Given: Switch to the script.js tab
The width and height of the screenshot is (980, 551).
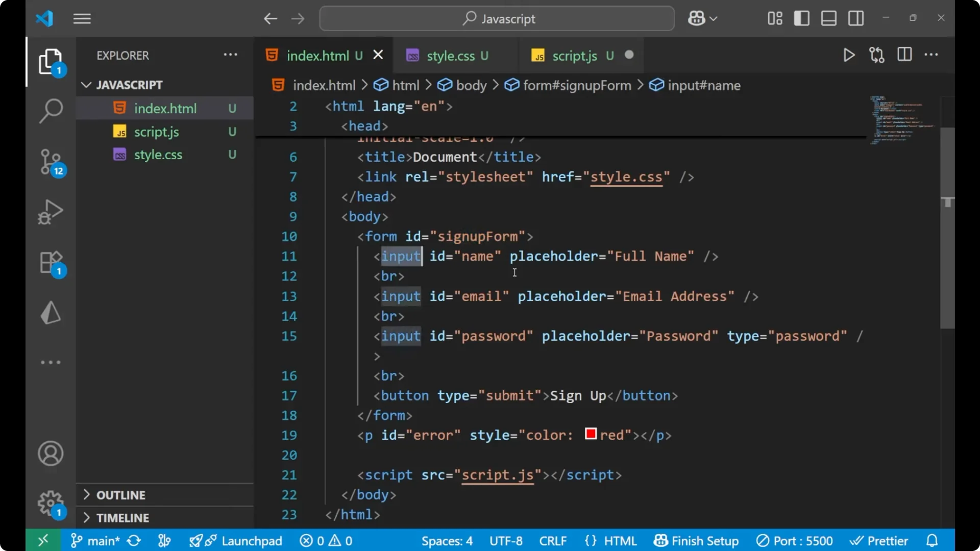Looking at the screenshot, I should point(575,56).
